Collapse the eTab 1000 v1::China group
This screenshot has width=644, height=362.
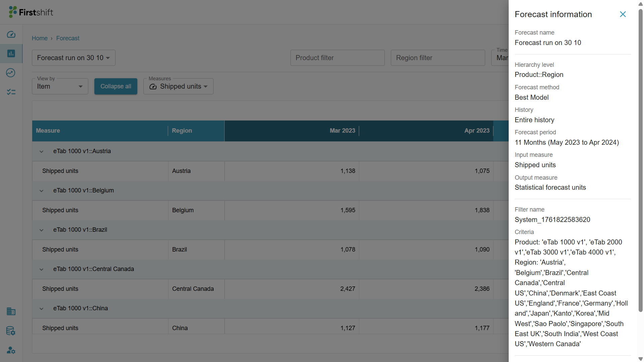pyautogui.click(x=41, y=309)
